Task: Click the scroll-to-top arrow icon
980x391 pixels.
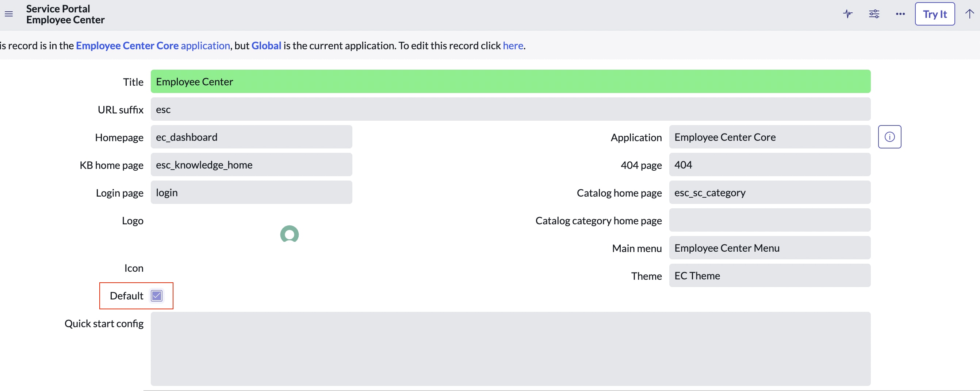Action: 969,14
